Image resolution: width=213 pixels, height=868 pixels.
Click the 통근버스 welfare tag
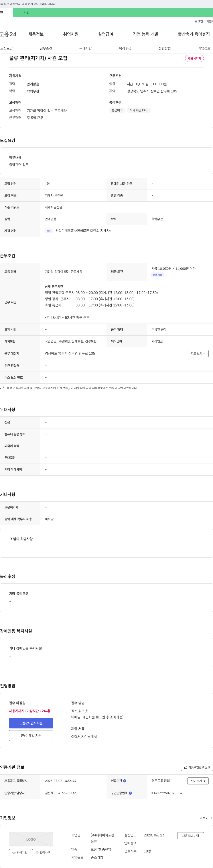click(x=117, y=110)
